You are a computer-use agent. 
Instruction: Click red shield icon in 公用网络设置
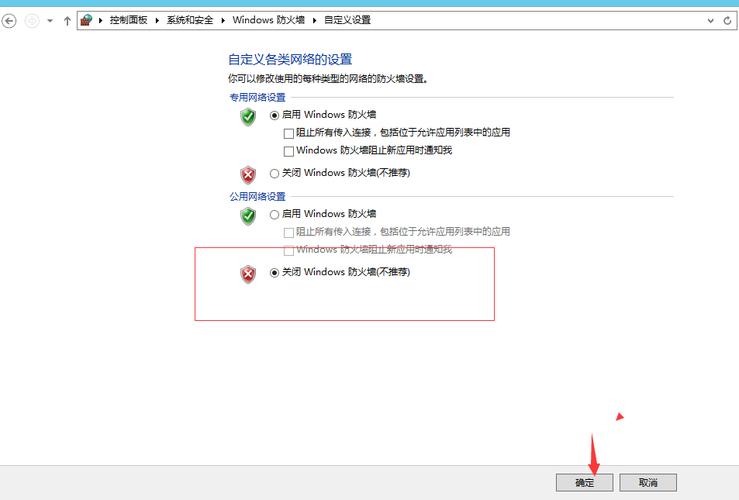(248, 274)
